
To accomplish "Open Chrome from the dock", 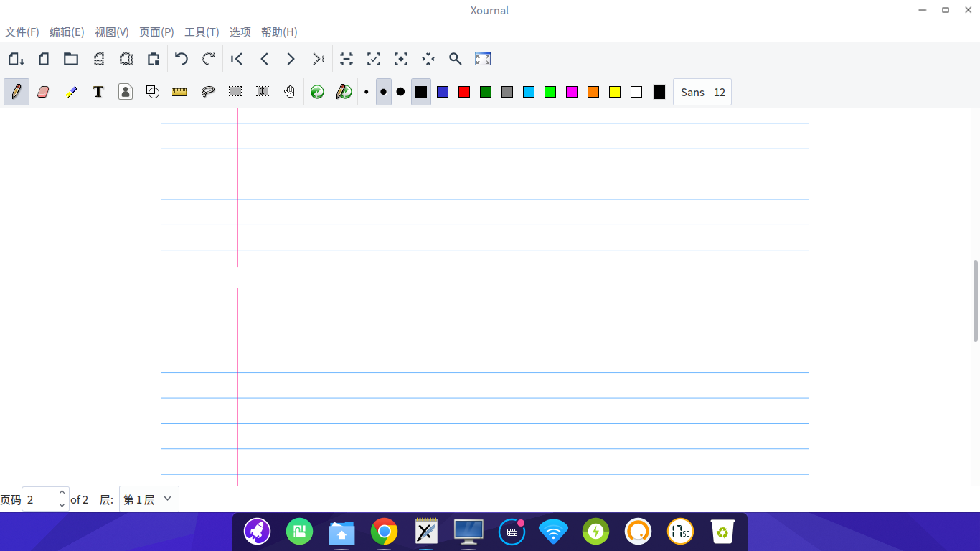I will (x=384, y=532).
